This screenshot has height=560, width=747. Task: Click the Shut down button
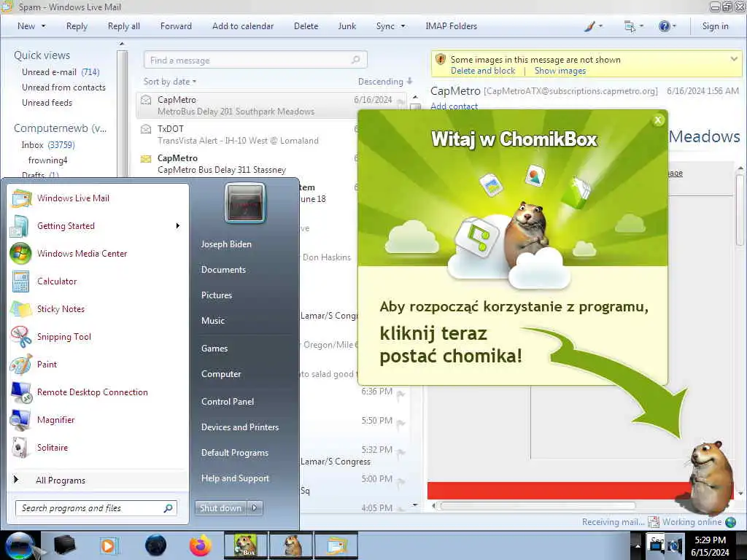[x=220, y=508]
